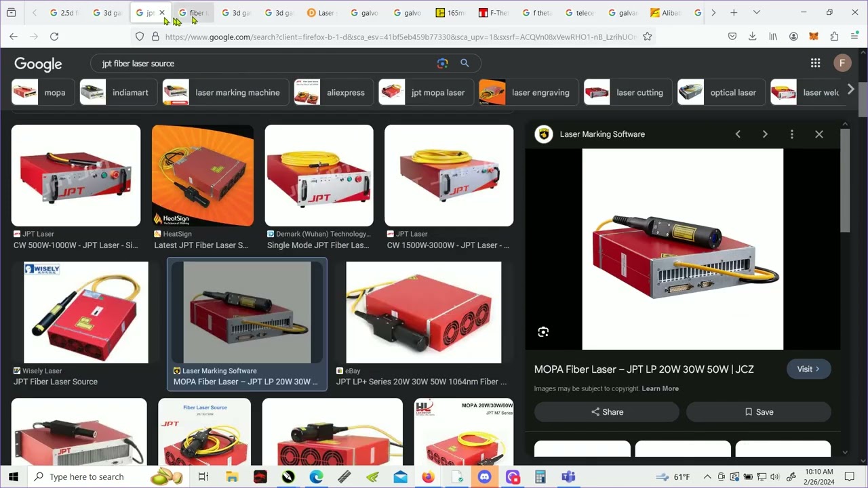
Task: List all tabs dropdown arrow
Action: coord(757,12)
